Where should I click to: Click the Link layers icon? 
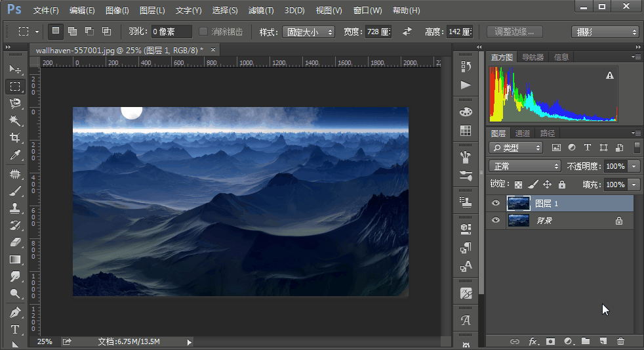(x=515, y=341)
